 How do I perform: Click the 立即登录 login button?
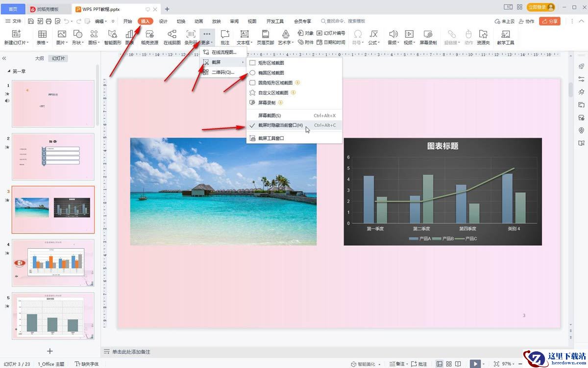pyautogui.click(x=541, y=7)
